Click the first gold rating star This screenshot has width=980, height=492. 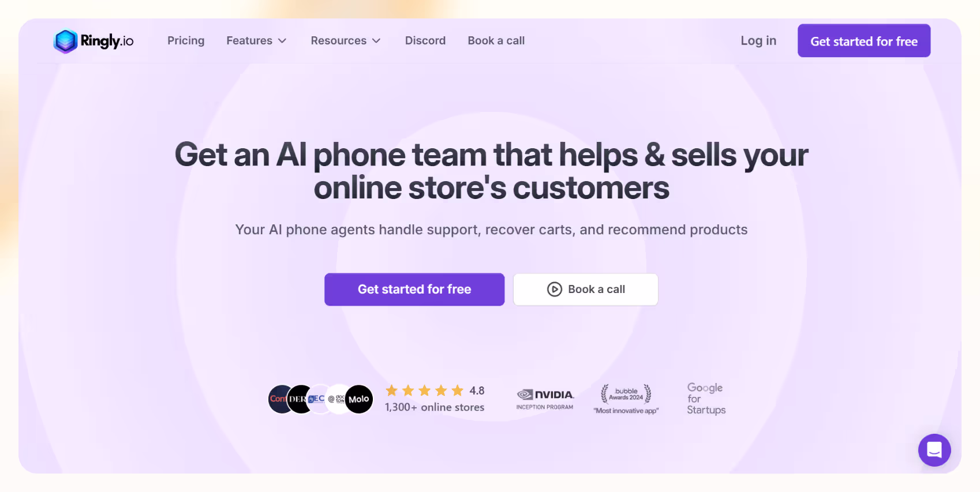(392, 390)
